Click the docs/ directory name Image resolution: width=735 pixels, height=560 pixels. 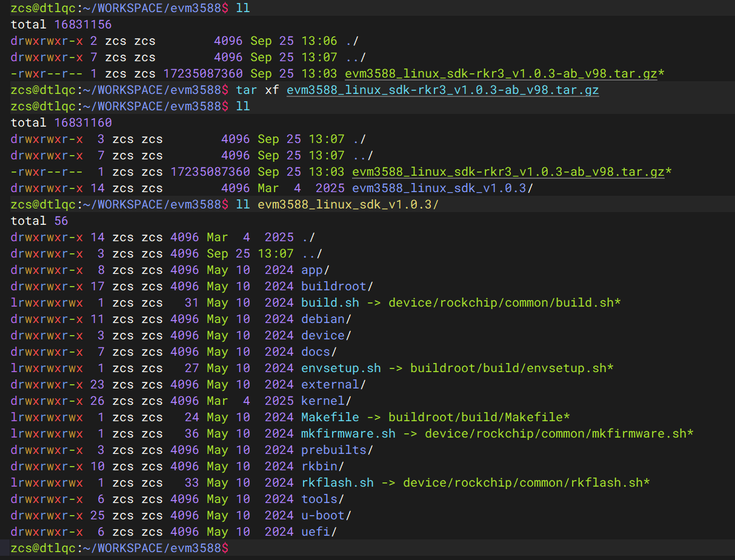coord(319,352)
